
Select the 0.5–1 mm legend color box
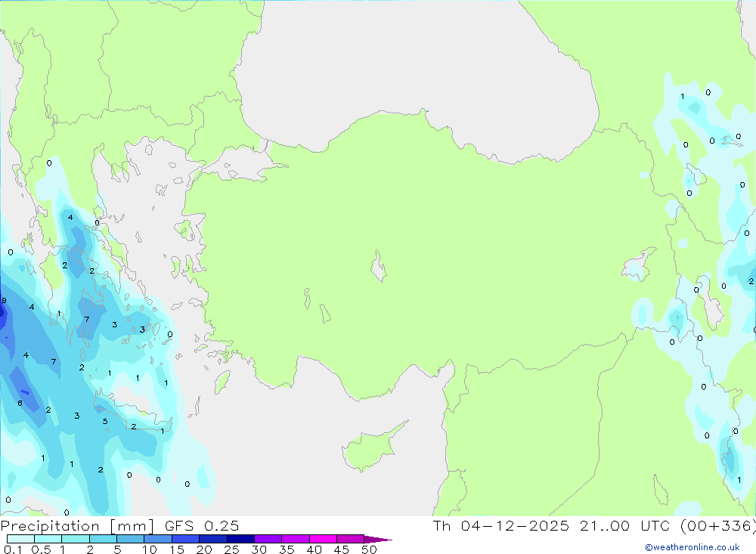point(48,539)
